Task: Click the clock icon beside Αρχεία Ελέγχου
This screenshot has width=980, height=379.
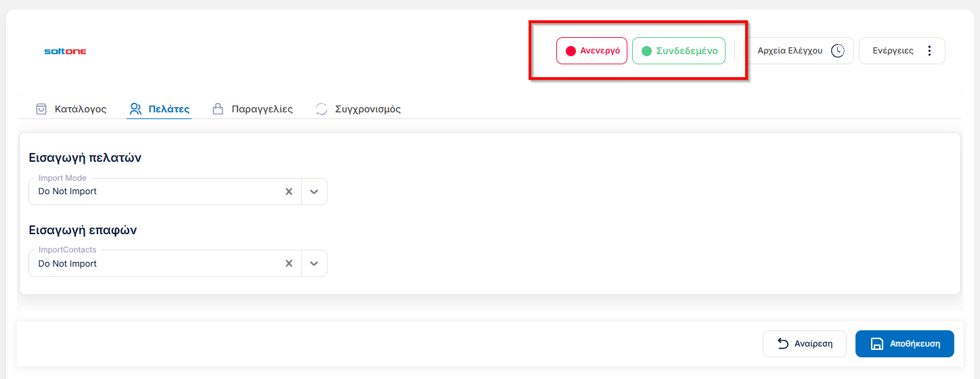Action: coord(838,51)
